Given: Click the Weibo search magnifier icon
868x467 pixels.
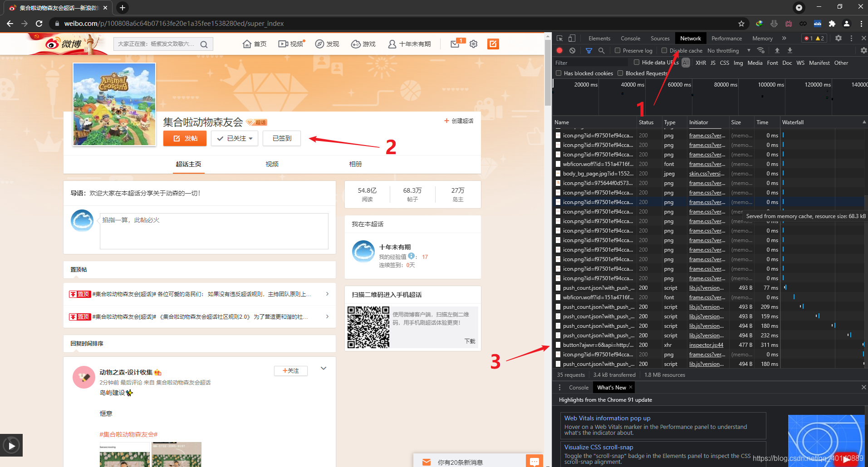Looking at the screenshot, I should (x=204, y=44).
